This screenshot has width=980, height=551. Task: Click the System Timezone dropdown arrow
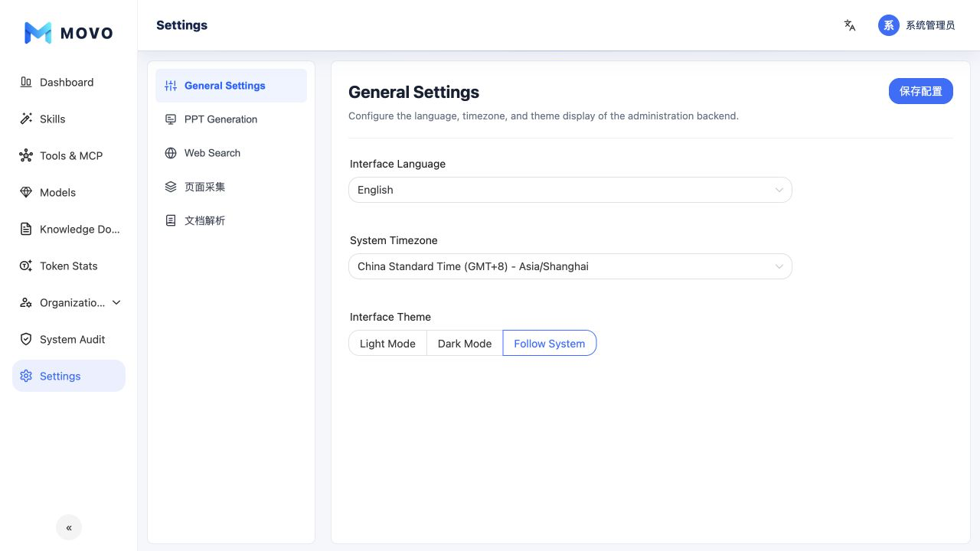779,266
